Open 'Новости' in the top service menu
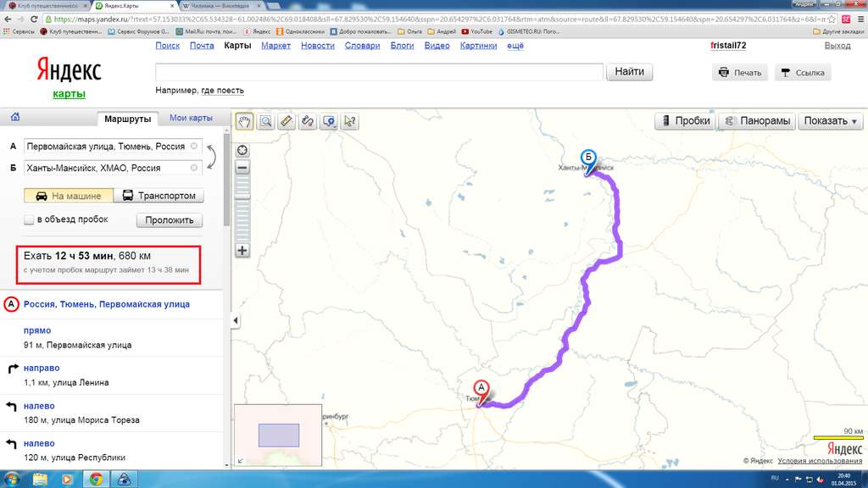 (x=317, y=46)
